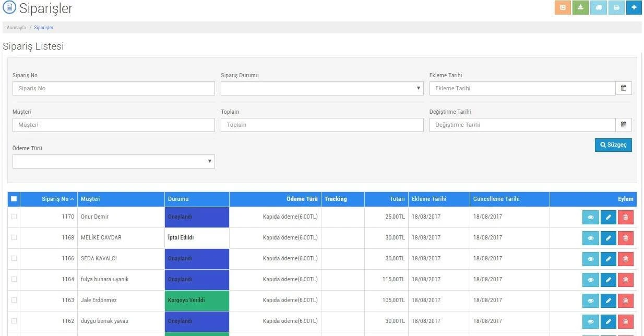Click the blue plus add order button
644x336 pixels.
coord(634,8)
